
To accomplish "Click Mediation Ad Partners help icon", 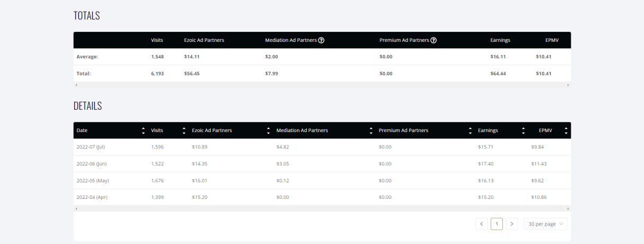I will tap(321, 40).
